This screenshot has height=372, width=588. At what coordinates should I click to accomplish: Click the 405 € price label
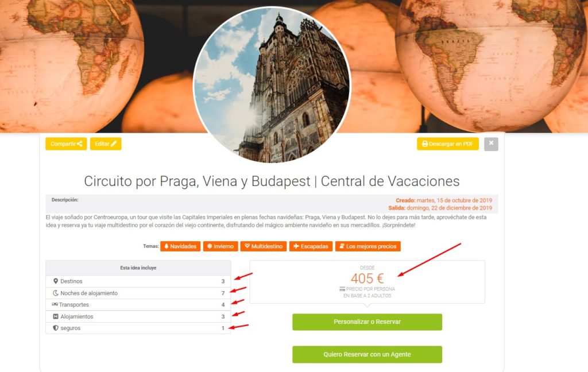367,278
